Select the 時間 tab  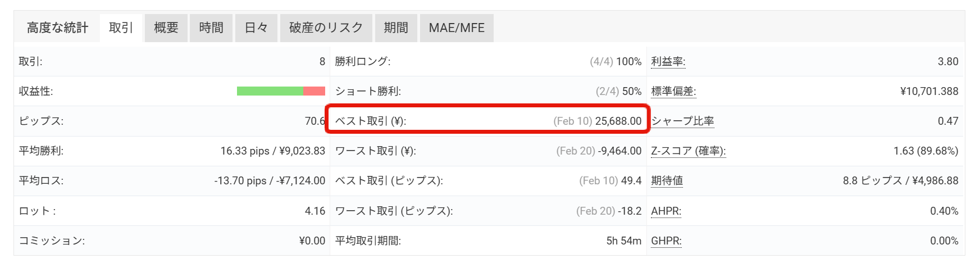211,28
